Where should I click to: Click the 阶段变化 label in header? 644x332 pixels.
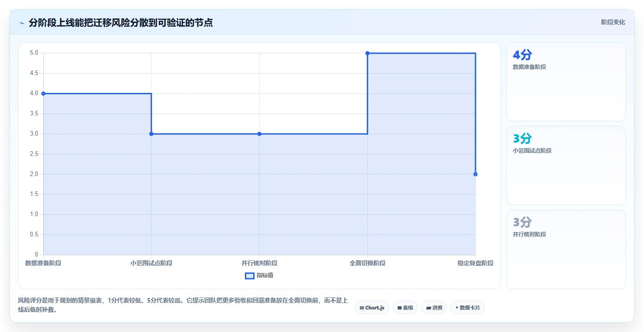[x=613, y=22]
